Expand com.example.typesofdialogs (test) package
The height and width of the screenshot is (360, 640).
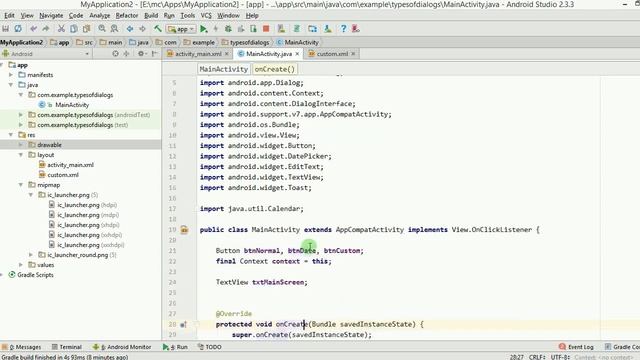click(x=21, y=125)
